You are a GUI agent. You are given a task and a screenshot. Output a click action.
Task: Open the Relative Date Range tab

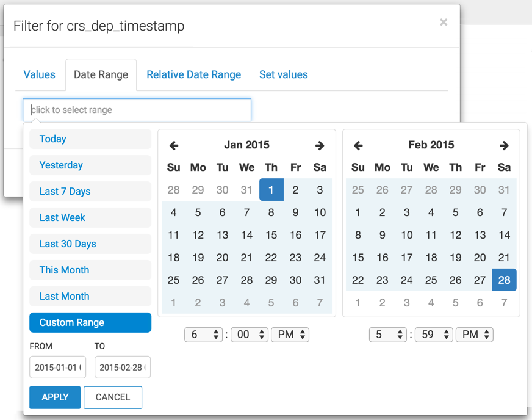coord(193,74)
